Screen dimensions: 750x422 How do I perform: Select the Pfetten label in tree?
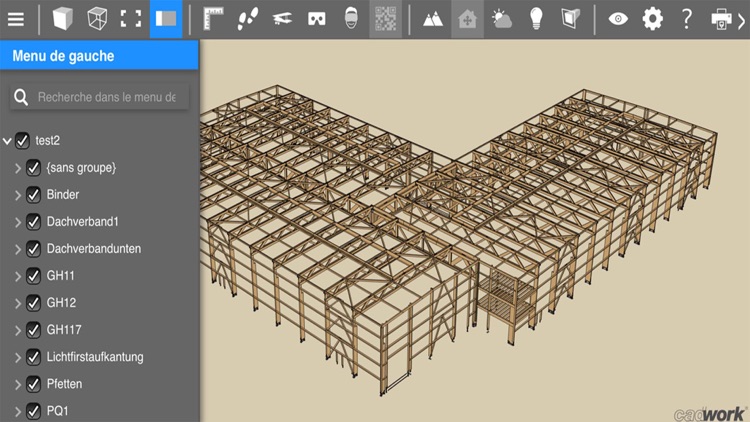click(x=64, y=384)
